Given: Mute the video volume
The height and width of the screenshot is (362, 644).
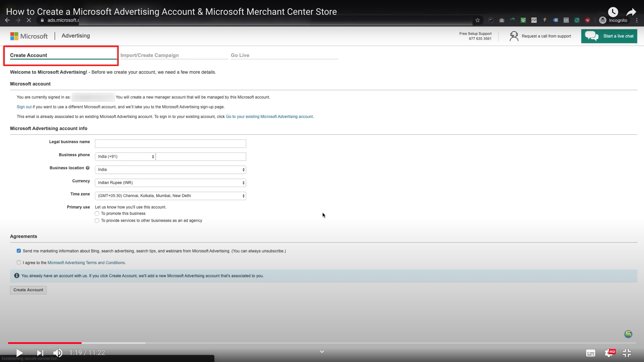Looking at the screenshot, I should pyautogui.click(x=58, y=353).
